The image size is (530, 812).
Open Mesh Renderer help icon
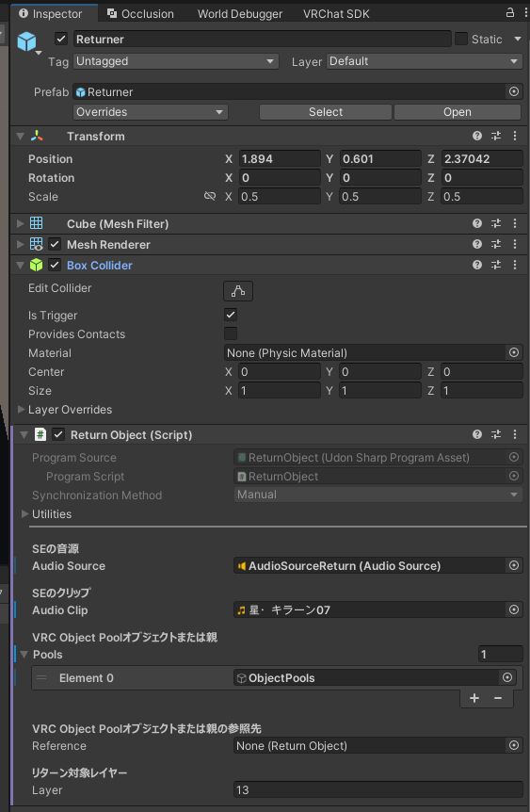click(477, 244)
